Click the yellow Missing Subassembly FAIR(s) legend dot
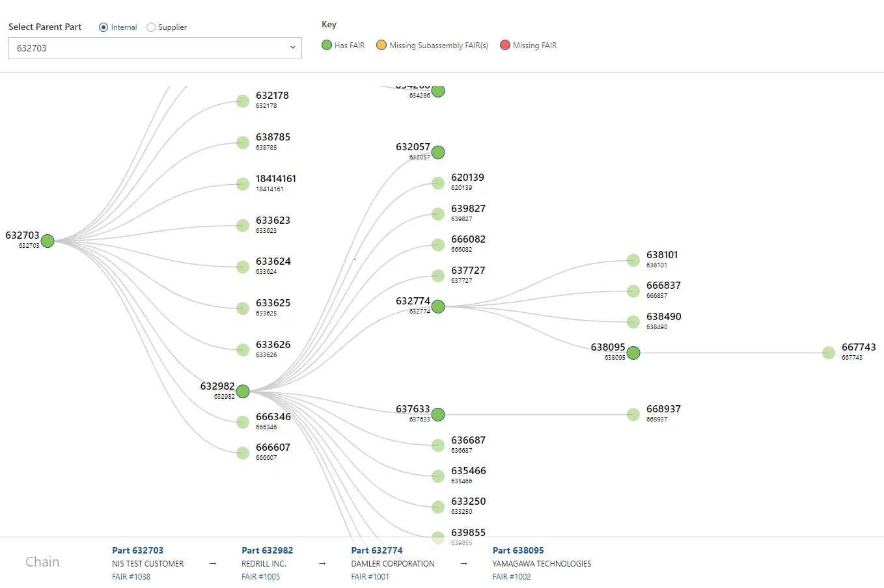The image size is (884, 588). pos(380,45)
